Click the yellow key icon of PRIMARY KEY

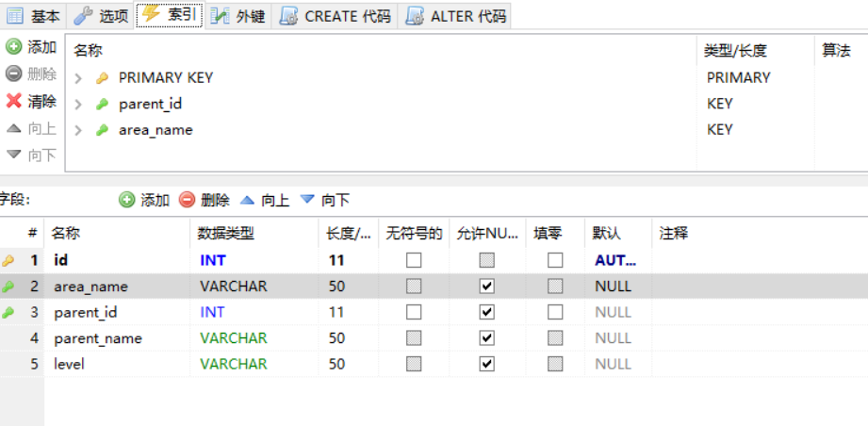pos(102,78)
